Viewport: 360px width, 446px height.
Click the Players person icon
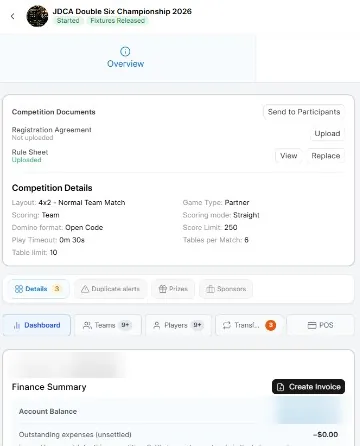point(157,325)
